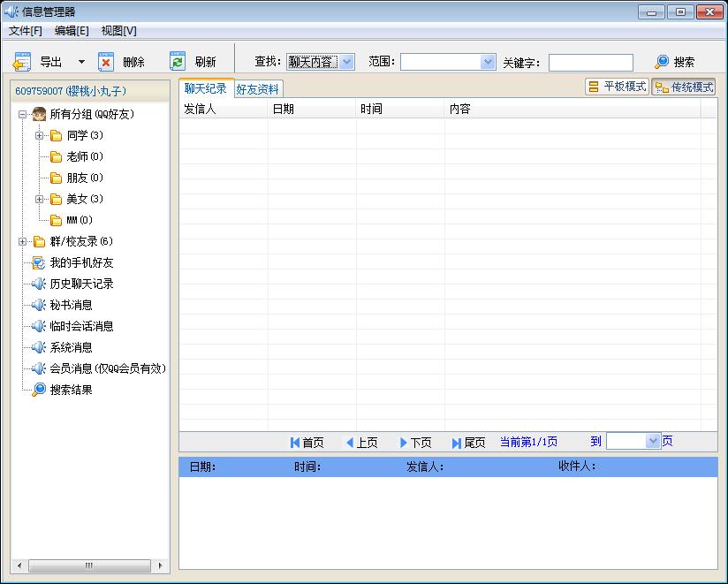Click the 时间 column header

[400, 109]
